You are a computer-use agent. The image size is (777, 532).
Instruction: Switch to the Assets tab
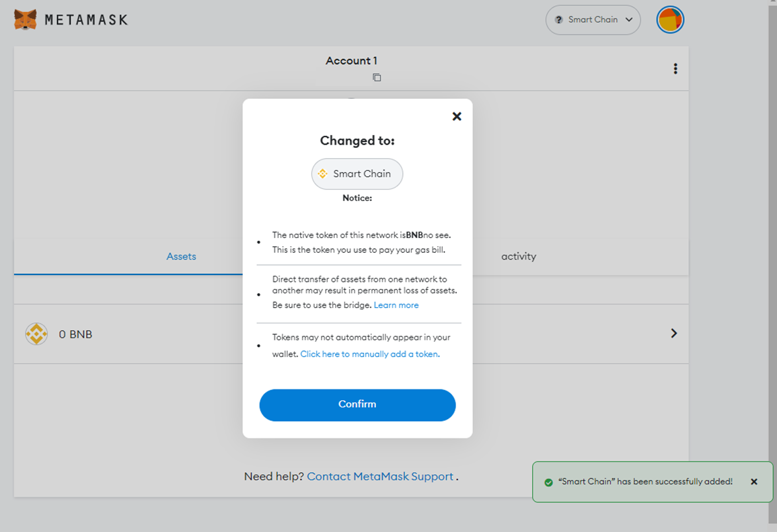[x=181, y=256]
